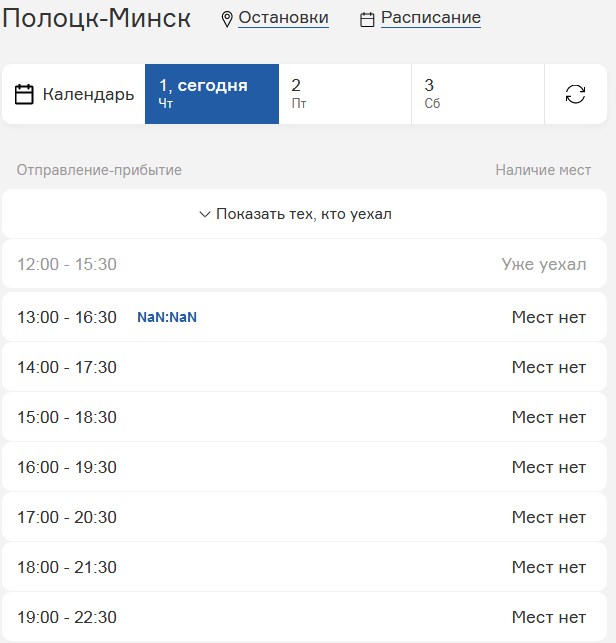Open the Остановки link
Viewport: 616px width, 643px height.
[x=283, y=18]
